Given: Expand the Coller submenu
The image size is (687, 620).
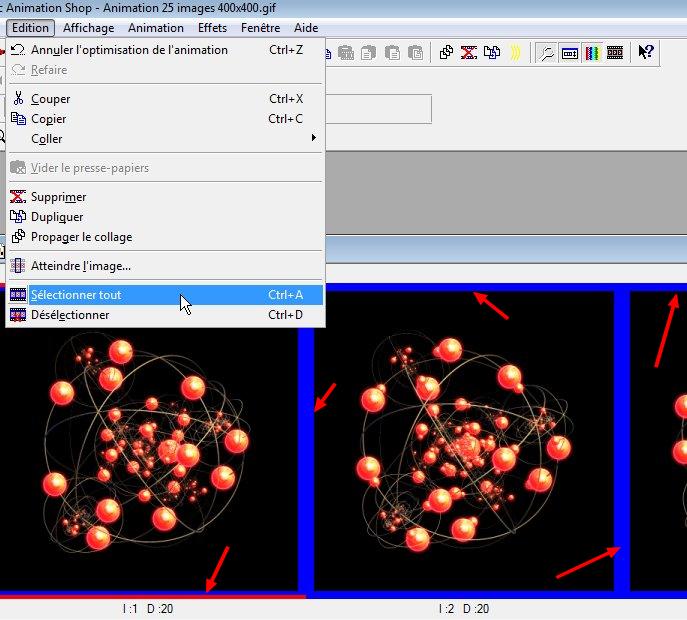Looking at the screenshot, I should 47,139.
